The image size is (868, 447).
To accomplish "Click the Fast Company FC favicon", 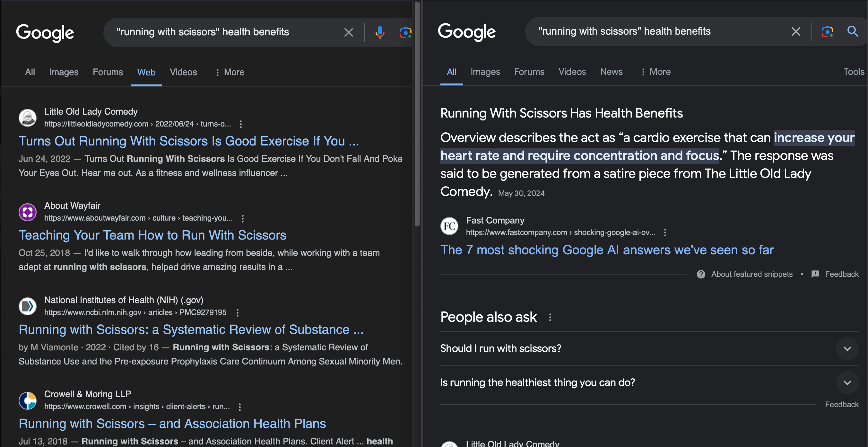I will tap(449, 226).
